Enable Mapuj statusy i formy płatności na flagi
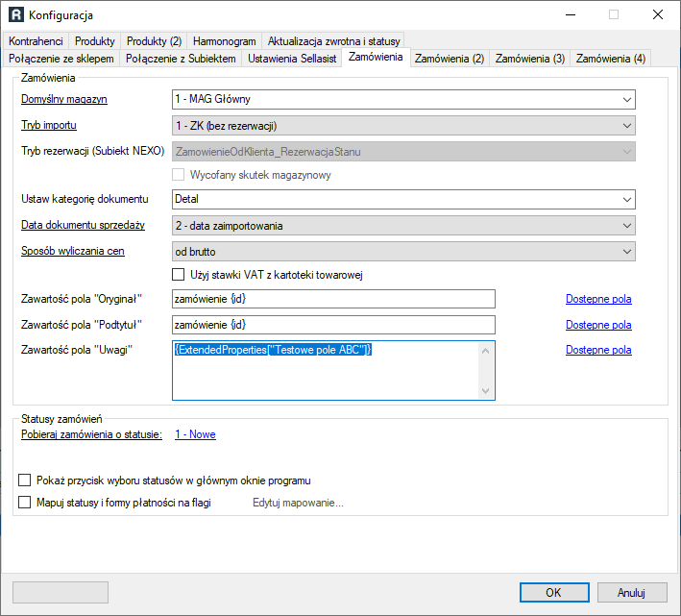 pos(24,503)
